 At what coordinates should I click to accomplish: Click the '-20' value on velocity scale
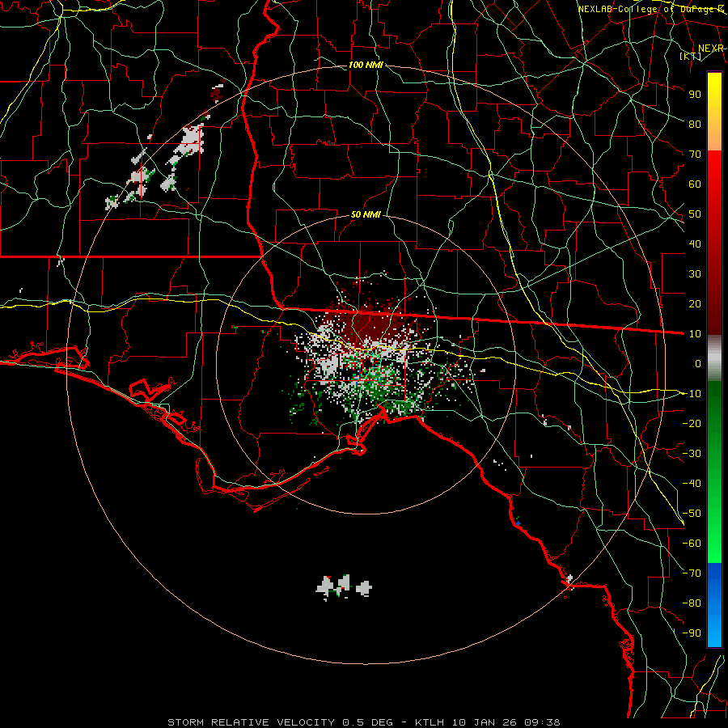[x=692, y=423]
